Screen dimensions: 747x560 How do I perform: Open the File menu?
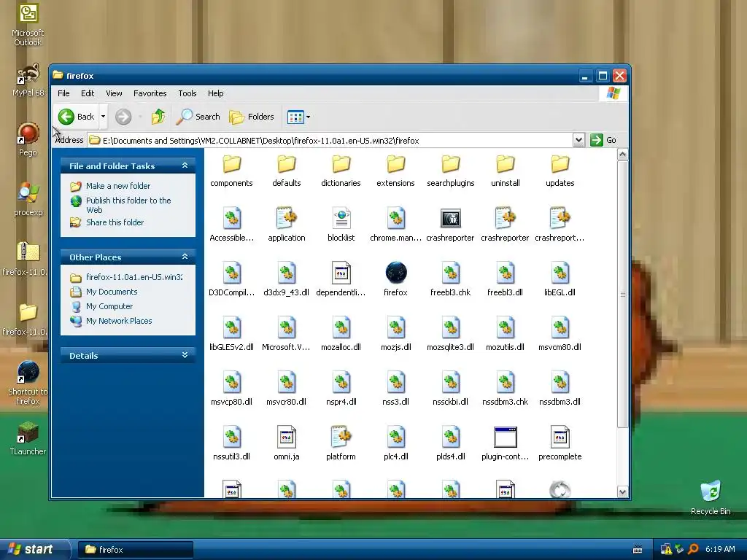pyautogui.click(x=63, y=93)
